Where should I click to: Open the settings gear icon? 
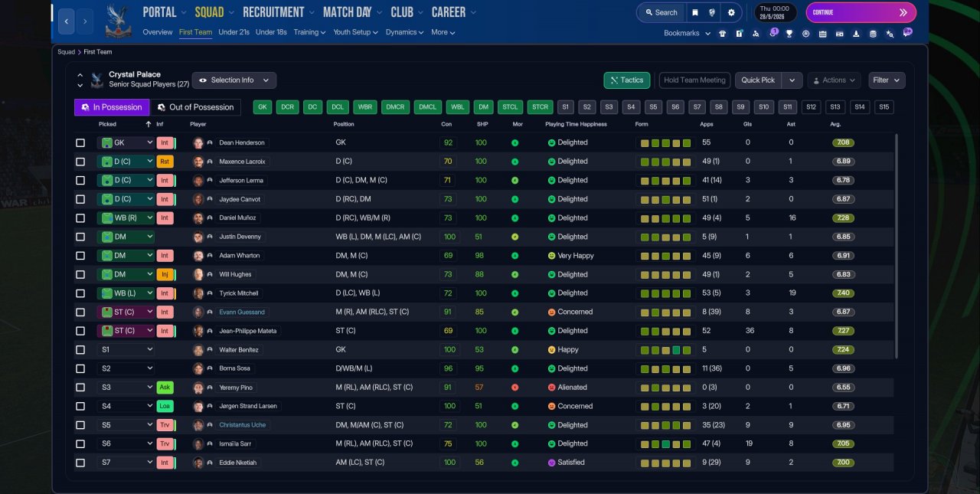coord(731,12)
